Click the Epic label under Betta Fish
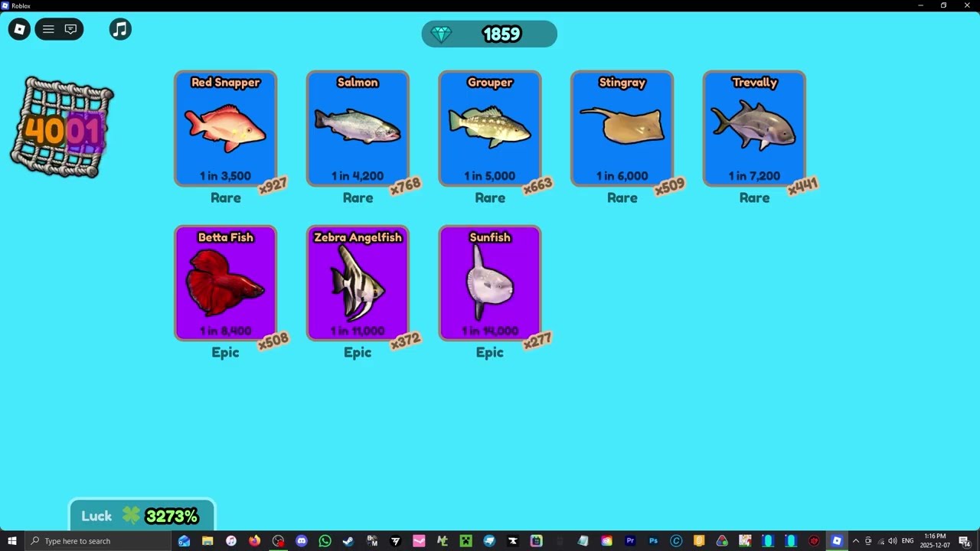Screen dimensions: 980x551 click(226, 352)
